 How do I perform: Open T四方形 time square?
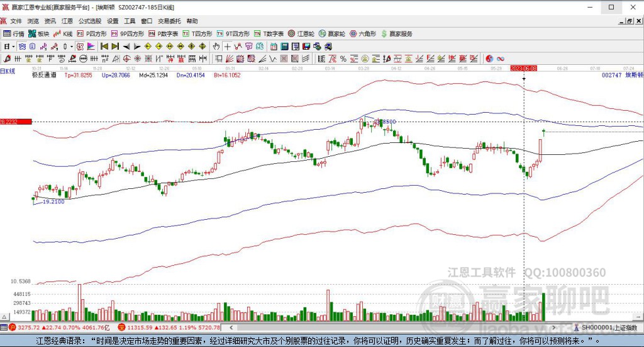click(197, 34)
